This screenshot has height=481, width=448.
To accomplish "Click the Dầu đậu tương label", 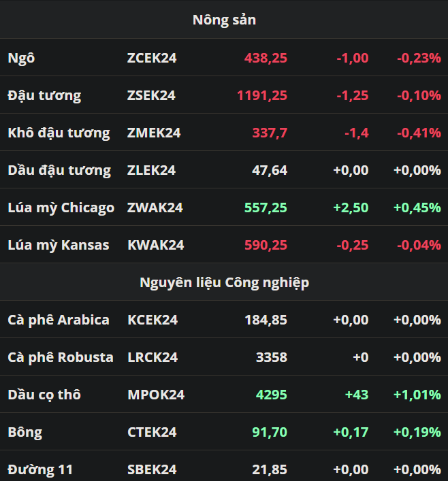I will click(59, 170).
